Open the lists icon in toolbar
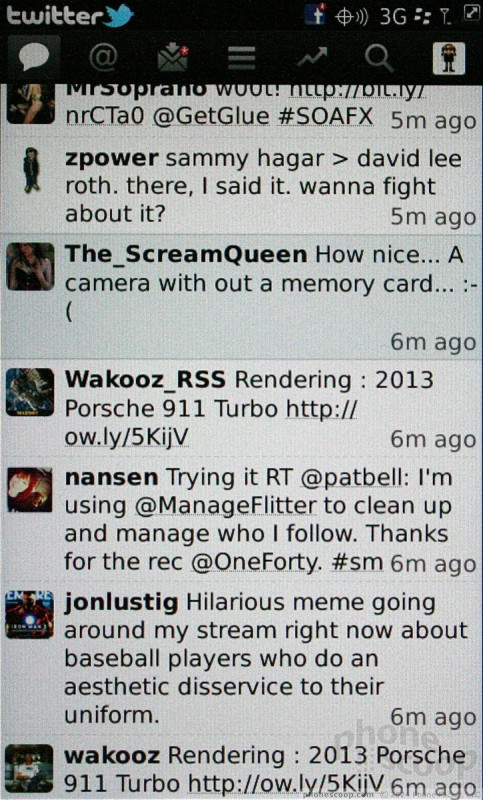 [241, 58]
